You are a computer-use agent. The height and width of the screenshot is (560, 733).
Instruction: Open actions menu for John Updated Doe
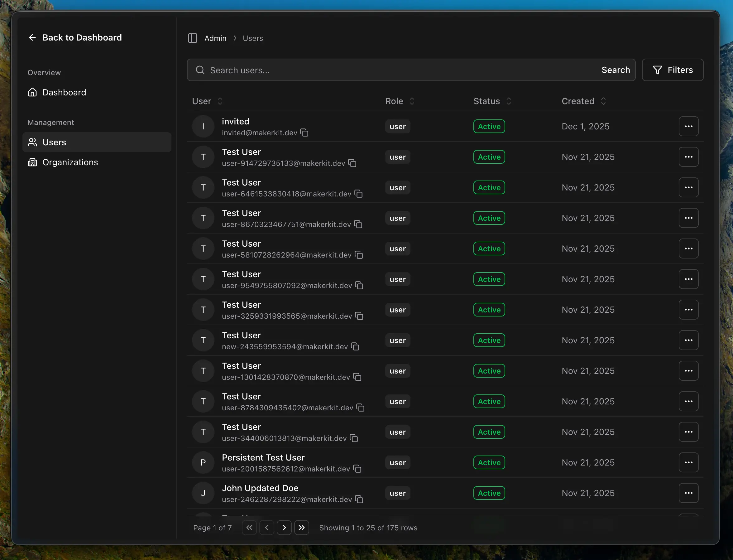click(x=688, y=493)
